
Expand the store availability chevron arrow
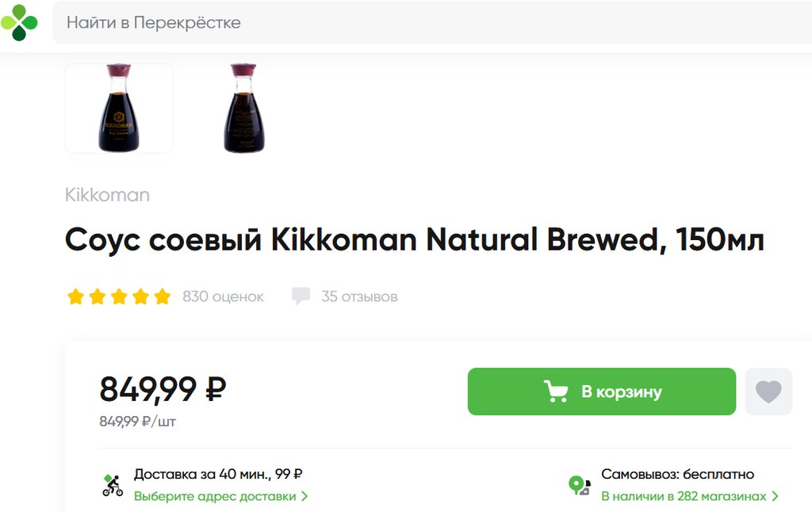click(x=776, y=496)
